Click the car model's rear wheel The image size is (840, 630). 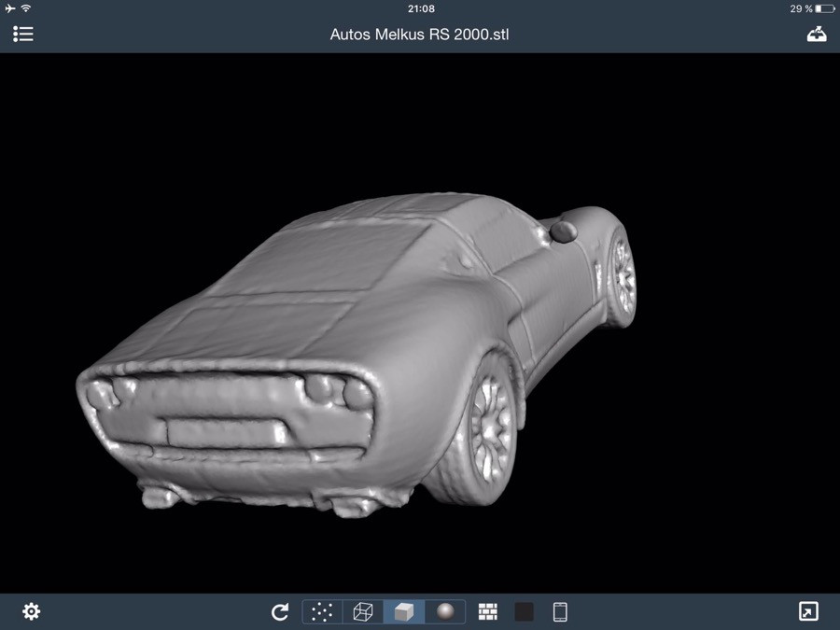tap(490, 427)
